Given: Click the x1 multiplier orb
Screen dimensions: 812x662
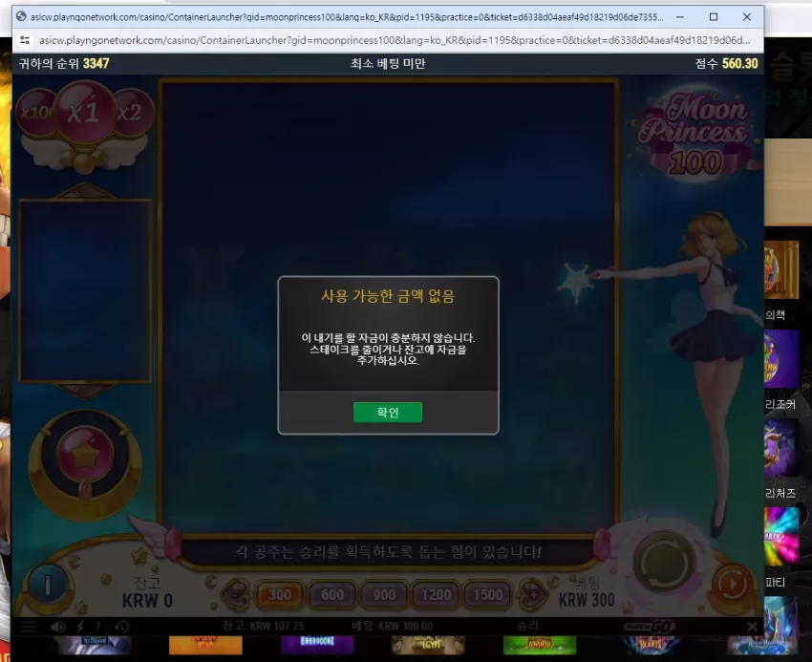Looking at the screenshot, I should [x=84, y=112].
